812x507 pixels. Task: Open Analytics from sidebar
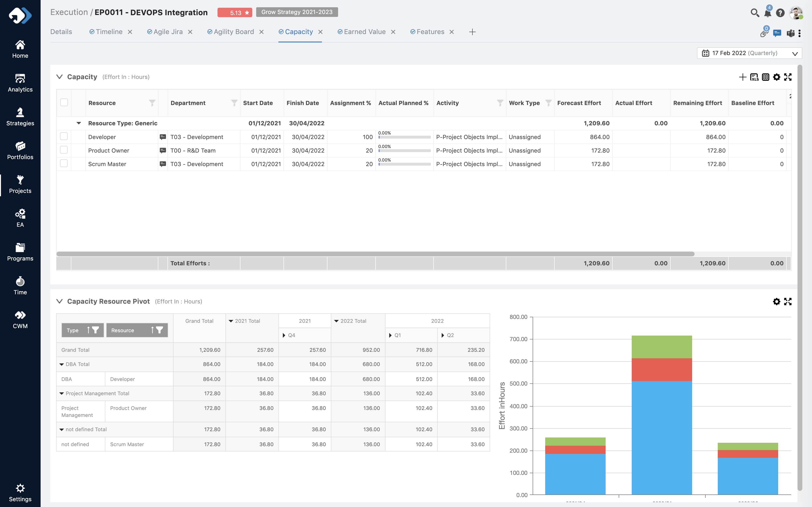click(20, 83)
